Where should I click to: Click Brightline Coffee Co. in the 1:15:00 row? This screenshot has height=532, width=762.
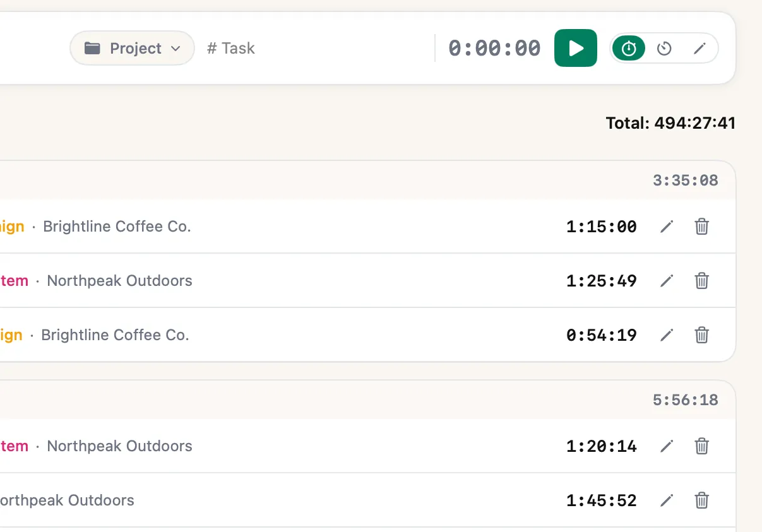point(117,227)
